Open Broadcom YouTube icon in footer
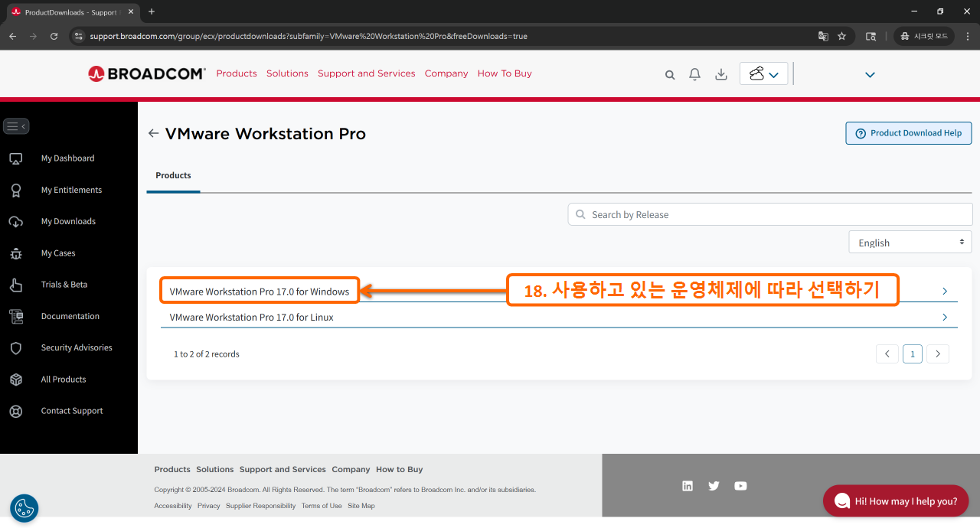 tap(740, 486)
